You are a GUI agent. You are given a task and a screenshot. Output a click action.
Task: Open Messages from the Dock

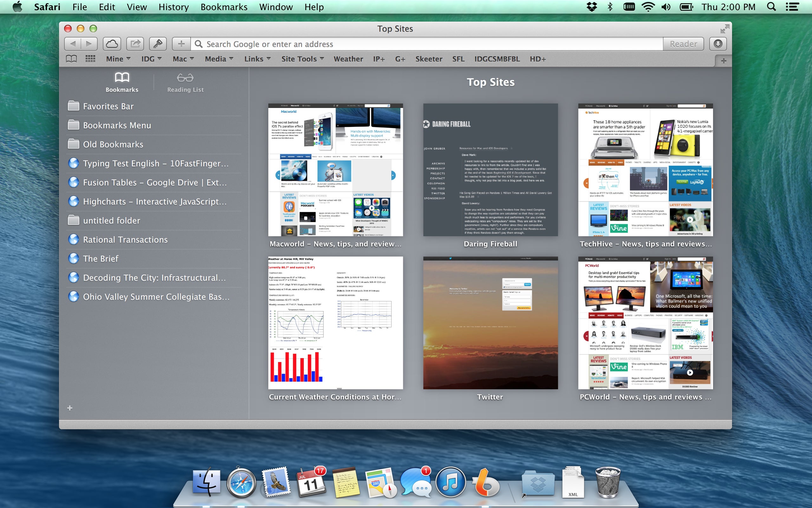[416, 483]
